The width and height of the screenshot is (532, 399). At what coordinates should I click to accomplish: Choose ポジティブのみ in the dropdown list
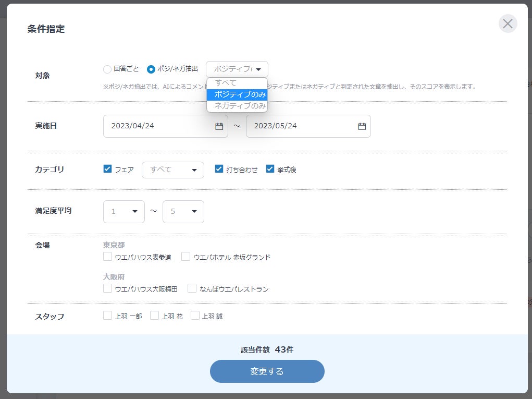click(x=237, y=94)
